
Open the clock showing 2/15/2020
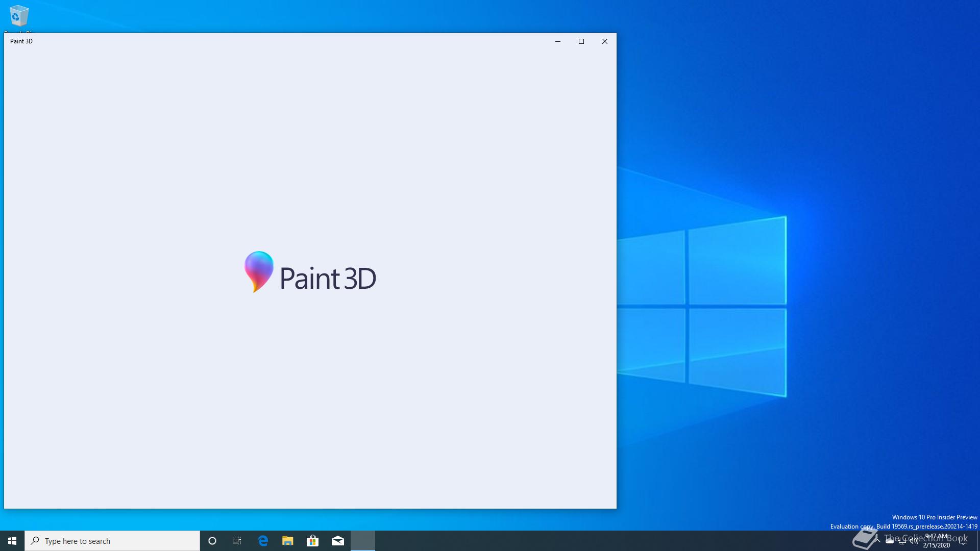937,541
